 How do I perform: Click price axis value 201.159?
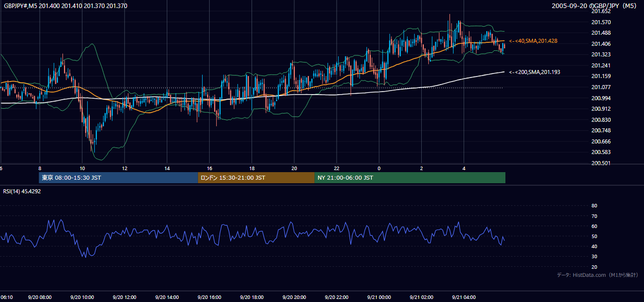601,76
